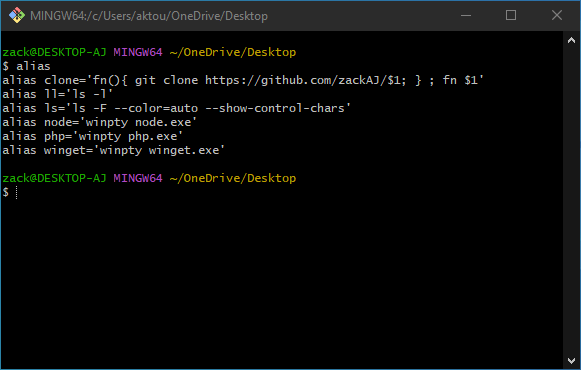581x370 pixels.
Task: Click the window title MINGW64:/c/Users/aktou/OneDrive/Desktop
Action: click(x=149, y=16)
